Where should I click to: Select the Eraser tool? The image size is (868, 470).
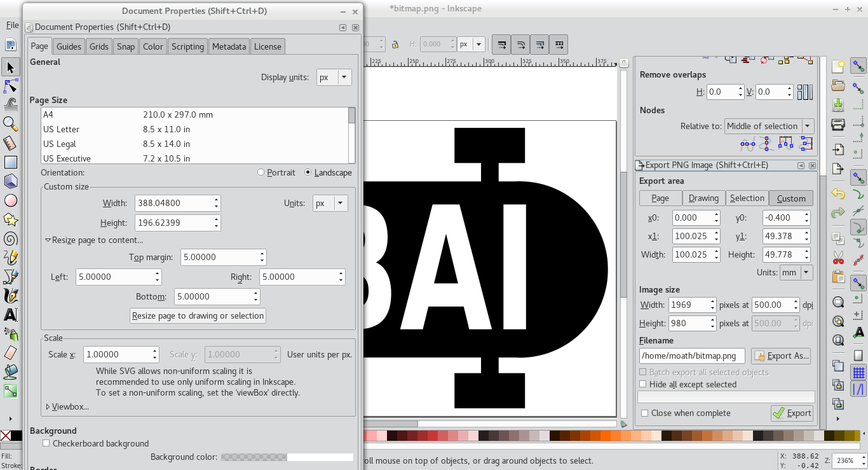click(10, 352)
